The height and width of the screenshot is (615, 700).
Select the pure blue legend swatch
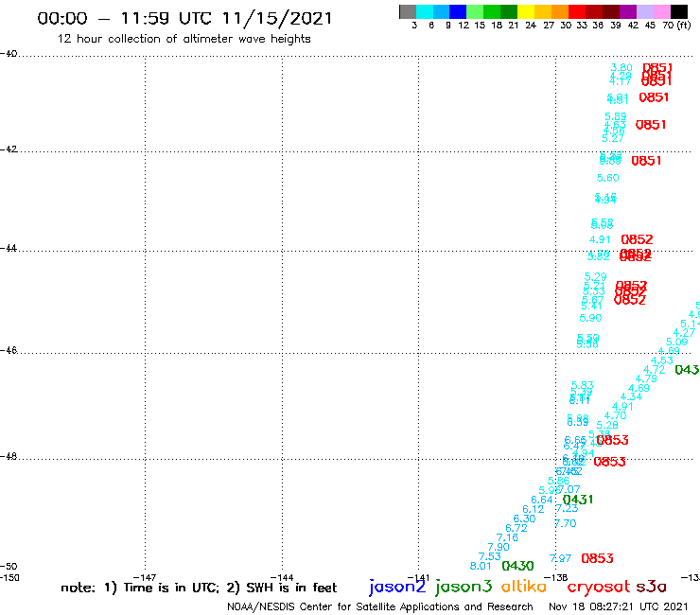coord(458,11)
